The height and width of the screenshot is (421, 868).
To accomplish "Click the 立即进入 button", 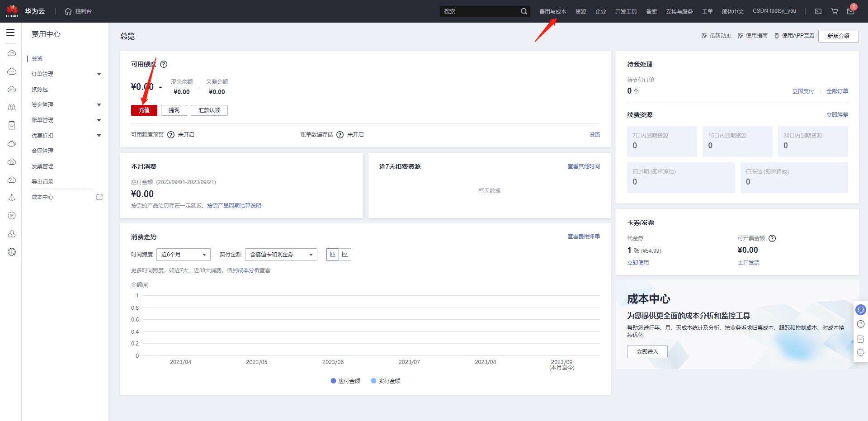I will click(x=647, y=352).
